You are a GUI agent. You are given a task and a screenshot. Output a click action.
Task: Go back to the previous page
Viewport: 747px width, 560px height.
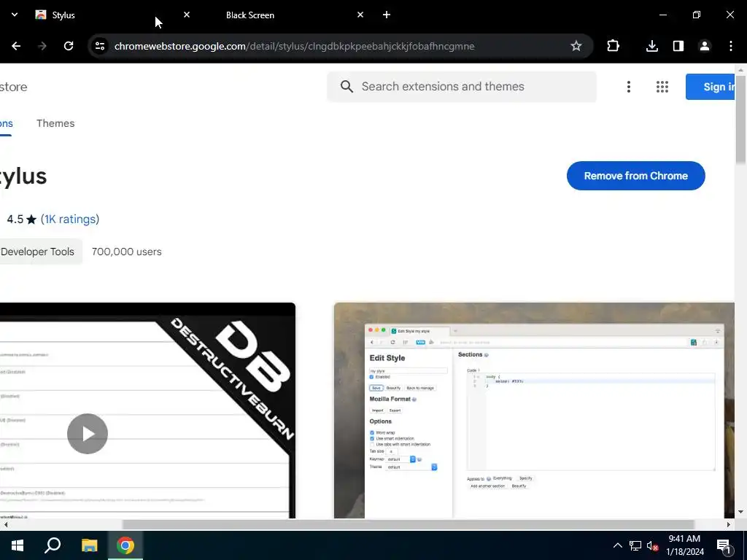(x=16, y=46)
